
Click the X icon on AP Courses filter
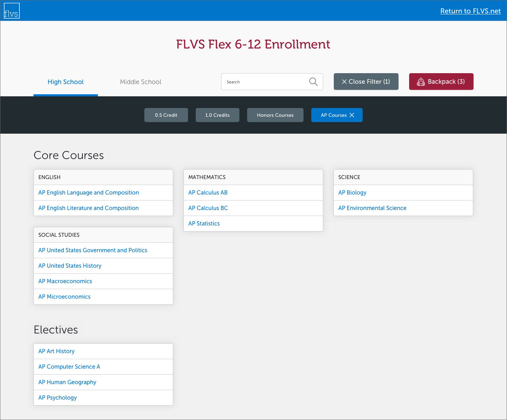(x=352, y=115)
